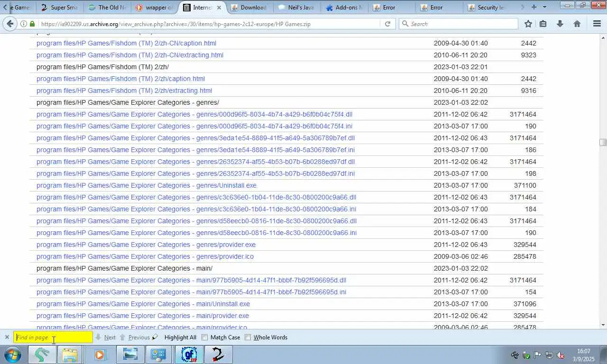607x364 pixels.
Task: Open genres/3eda1e54-...5a306789b7ef.dll link
Action: (195, 138)
